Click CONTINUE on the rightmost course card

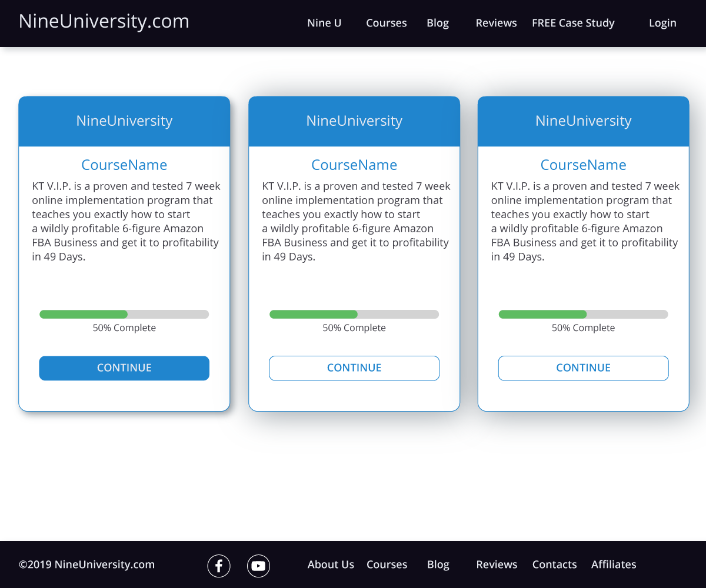[x=584, y=368]
